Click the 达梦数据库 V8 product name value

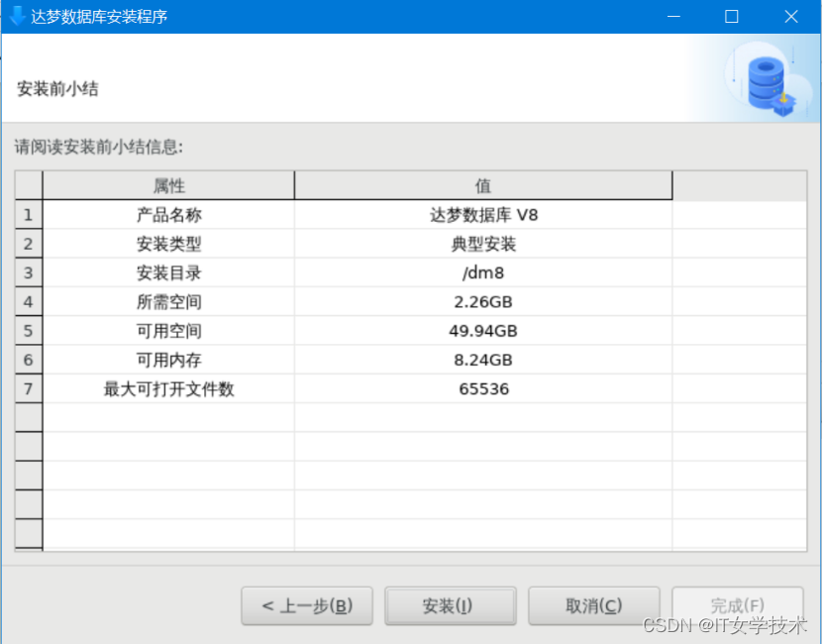pyautogui.click(x=483, y=215)
